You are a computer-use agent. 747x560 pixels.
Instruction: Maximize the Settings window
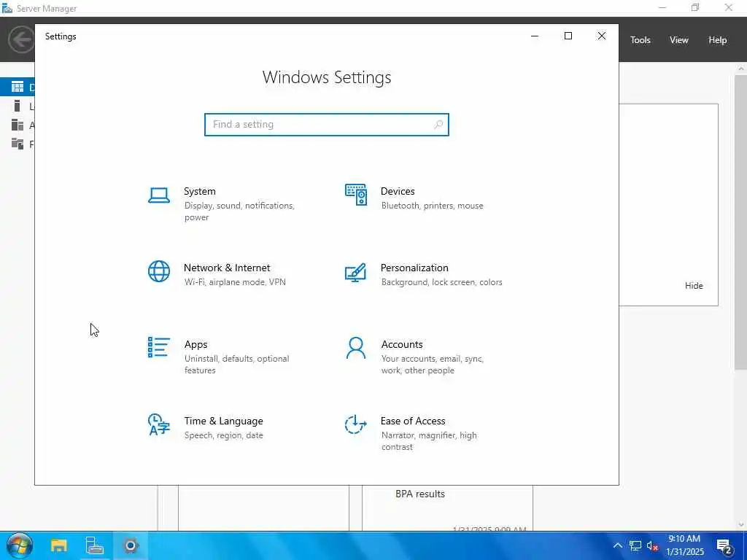tap(568, 36)
